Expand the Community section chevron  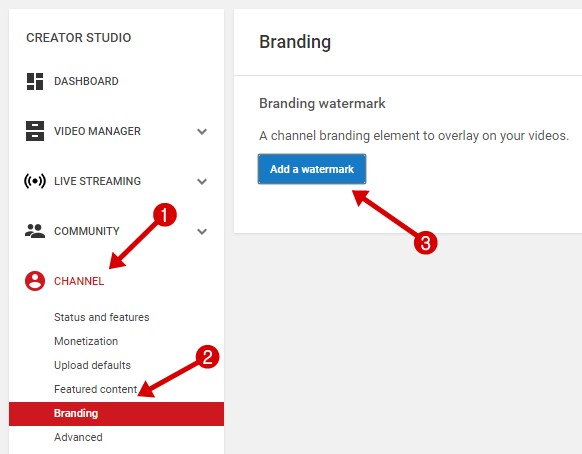(x=202, y=232)
